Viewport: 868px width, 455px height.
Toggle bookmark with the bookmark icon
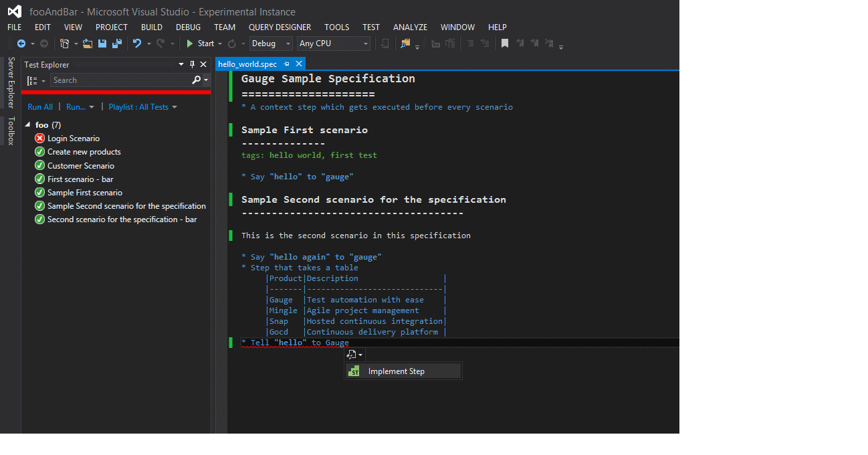click(505, 43)
